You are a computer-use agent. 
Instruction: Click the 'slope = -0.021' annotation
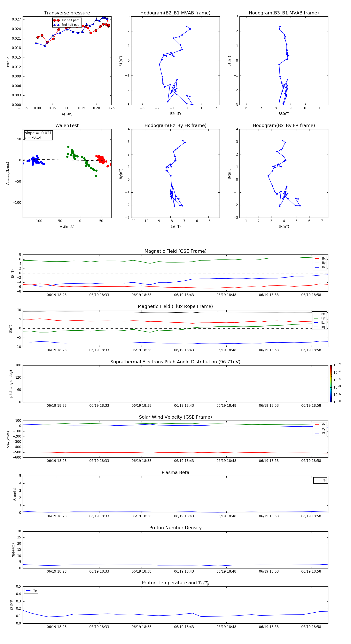(38, 133)
